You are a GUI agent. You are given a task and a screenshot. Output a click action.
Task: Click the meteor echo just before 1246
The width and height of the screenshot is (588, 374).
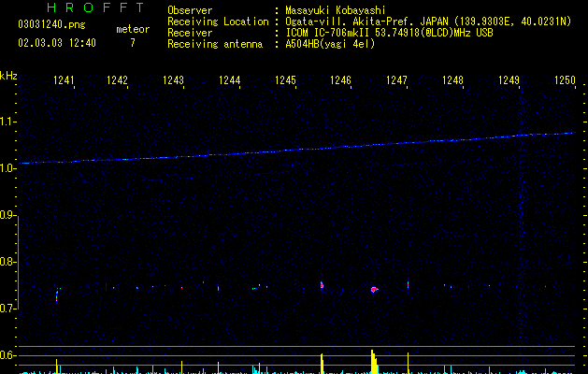click(322, 285)
